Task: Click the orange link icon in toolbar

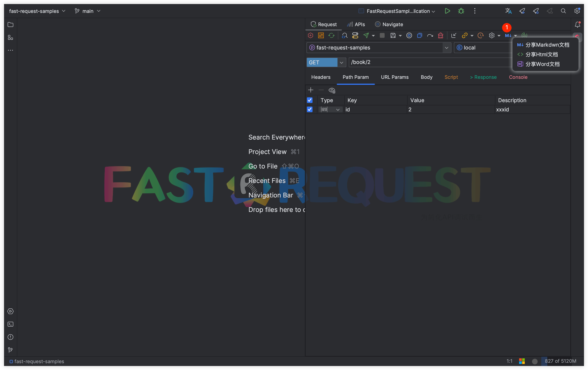Action: pyautogui.click(x=464, y=36)
